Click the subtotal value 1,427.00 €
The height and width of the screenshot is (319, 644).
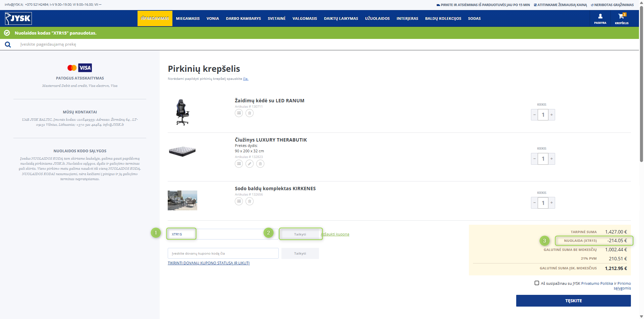pos(616,232)
